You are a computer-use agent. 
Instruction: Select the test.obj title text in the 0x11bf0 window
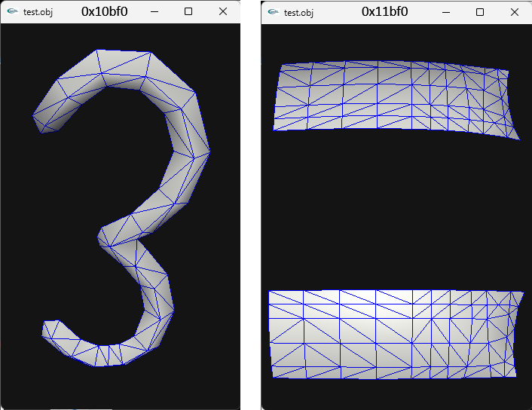[298, 12]
